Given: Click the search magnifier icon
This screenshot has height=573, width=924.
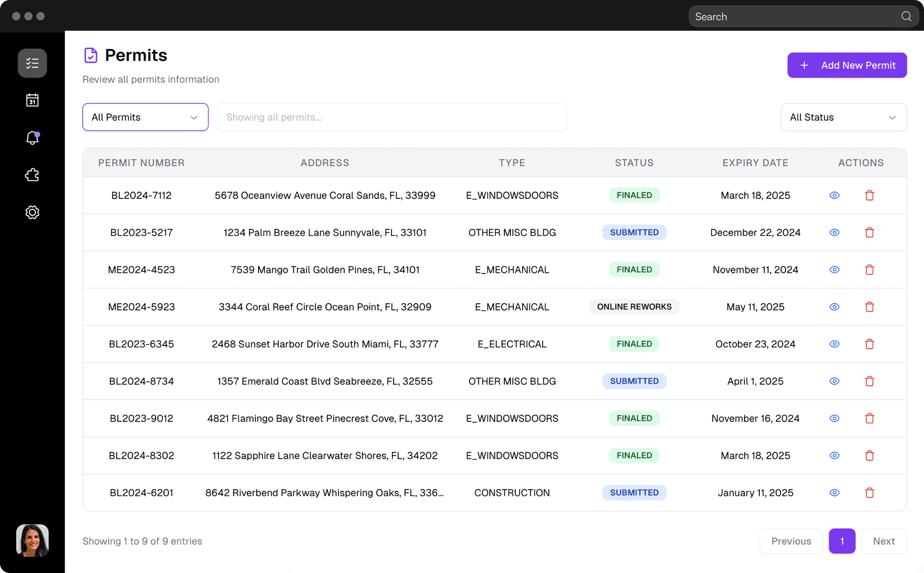Looking at the screenshot, I should tap(906, 16).
